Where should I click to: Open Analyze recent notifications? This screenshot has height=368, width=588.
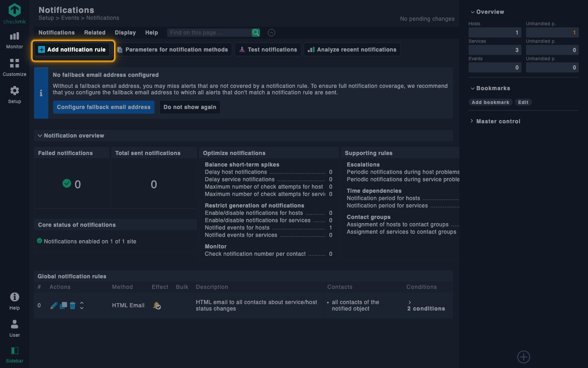(352, 50)
